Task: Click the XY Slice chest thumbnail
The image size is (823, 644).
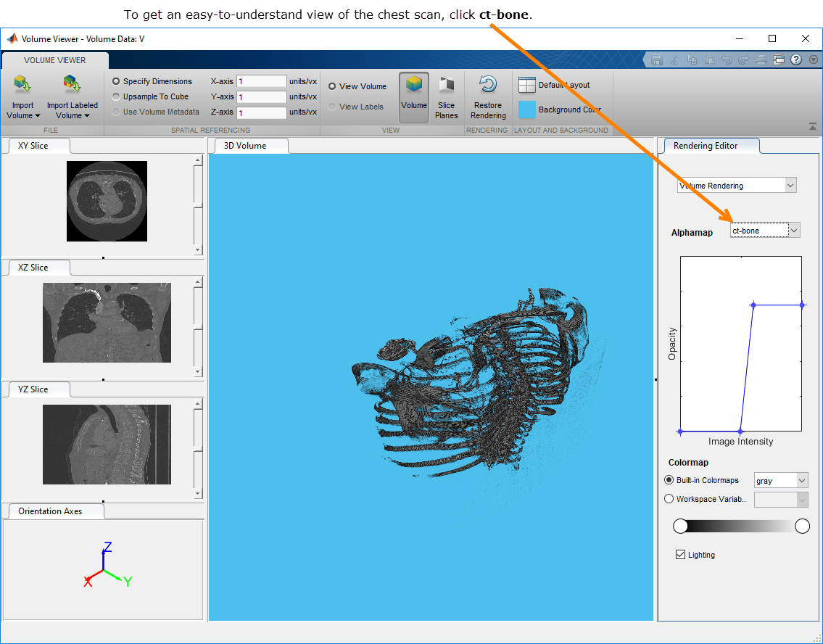Action: (107, 202)
